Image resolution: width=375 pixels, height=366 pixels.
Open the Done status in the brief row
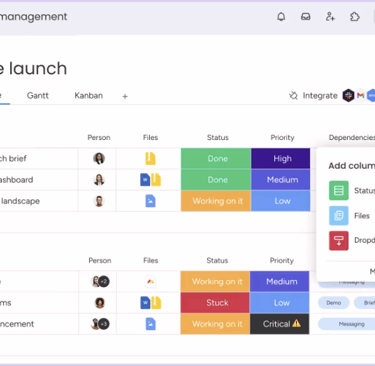coord(216,159)
